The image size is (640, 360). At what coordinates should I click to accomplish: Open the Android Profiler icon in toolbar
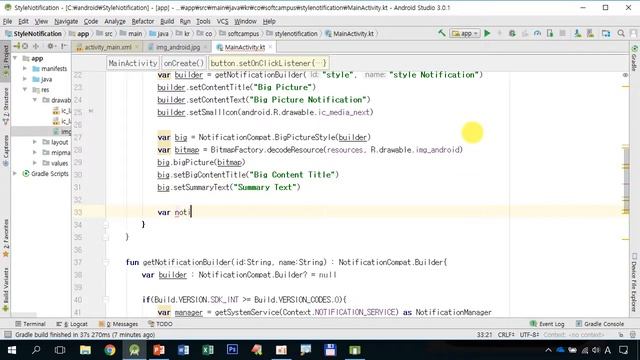537,33
